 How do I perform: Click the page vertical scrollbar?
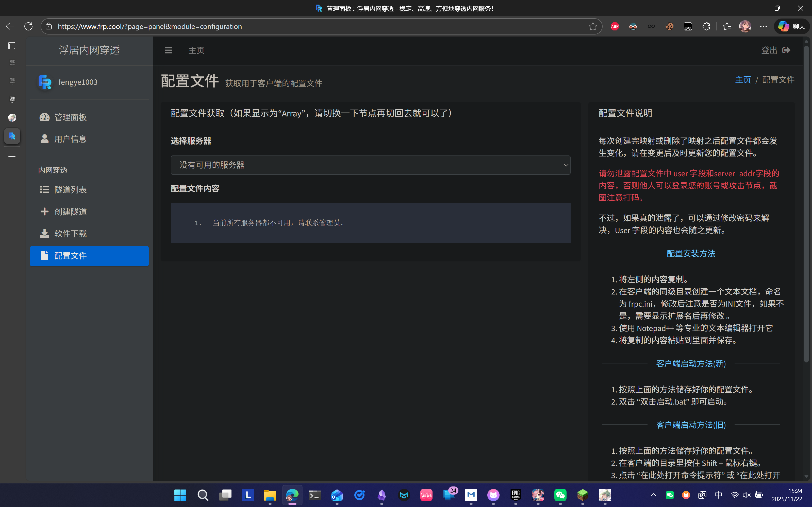[806, 201]
